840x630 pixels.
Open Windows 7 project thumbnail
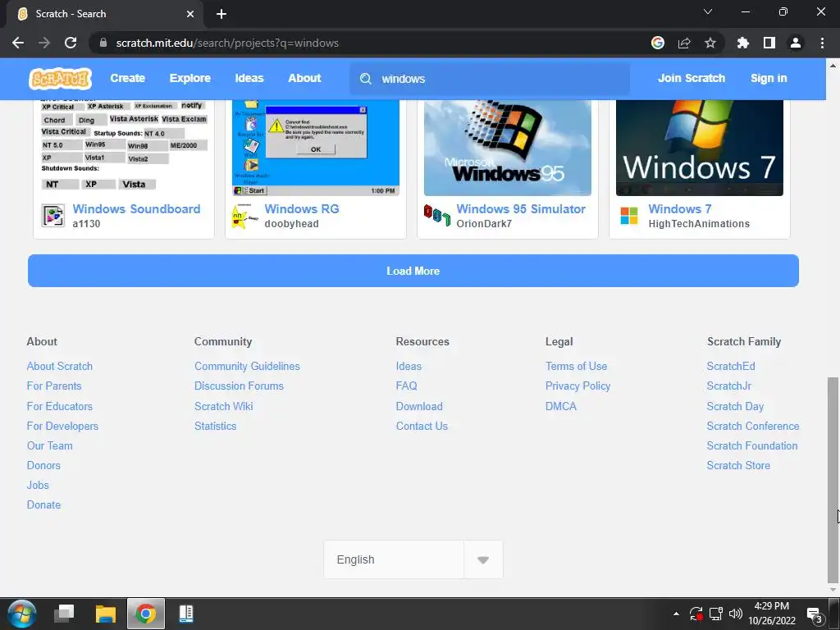699,148
